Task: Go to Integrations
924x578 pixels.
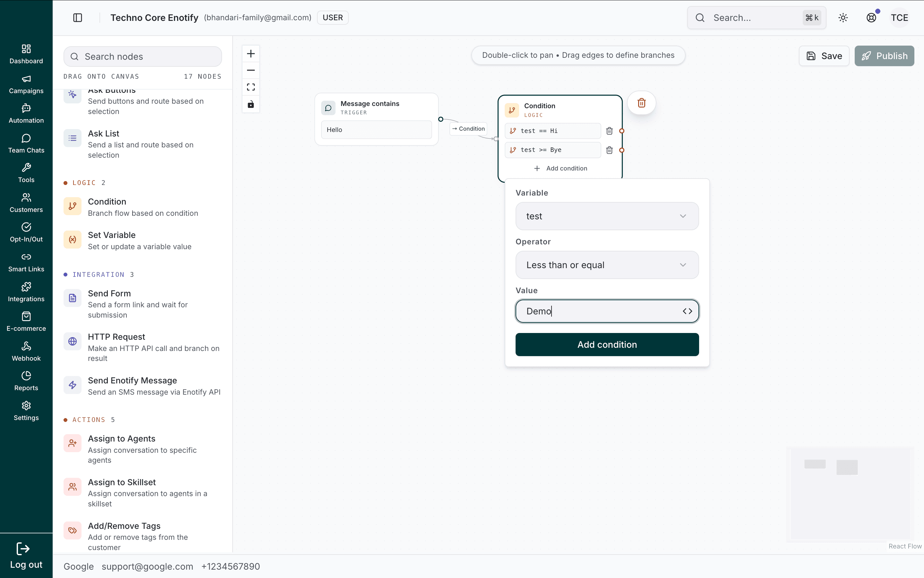Action: click(26, 292)
